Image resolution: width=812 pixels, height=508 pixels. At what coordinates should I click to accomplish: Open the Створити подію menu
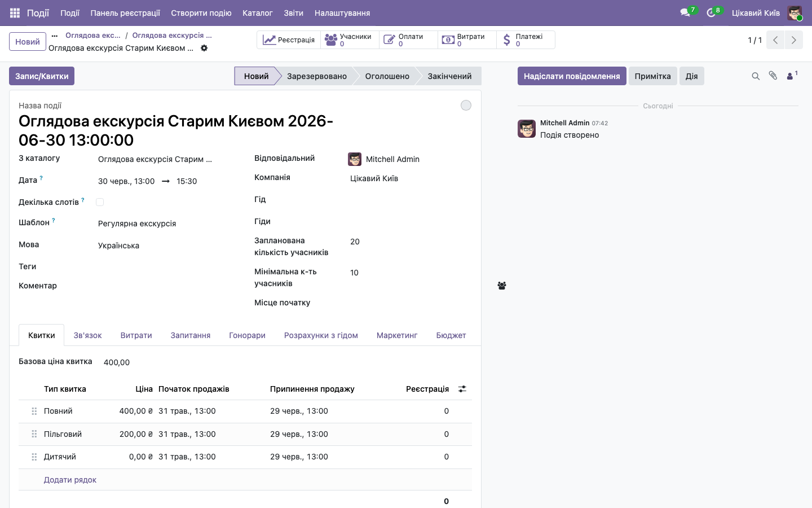[x=201, y=13]
